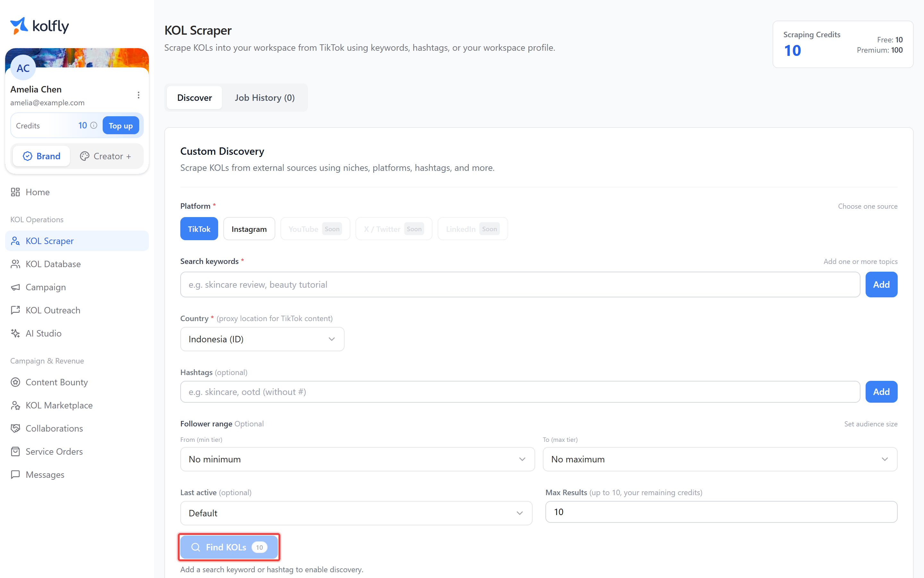Click the info icon next to Credits
The width and height of the screenshot is (924, 578).
(94, 125)
